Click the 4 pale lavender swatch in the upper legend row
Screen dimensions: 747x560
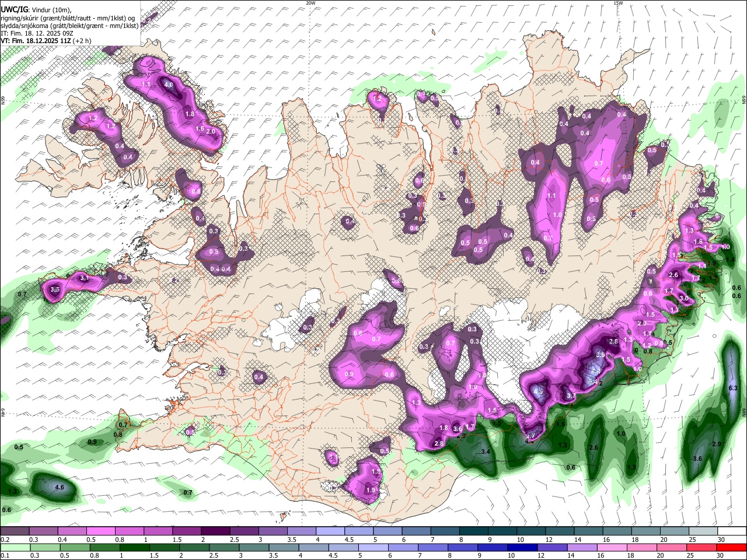pyautogui.click(x=330, y=531)
